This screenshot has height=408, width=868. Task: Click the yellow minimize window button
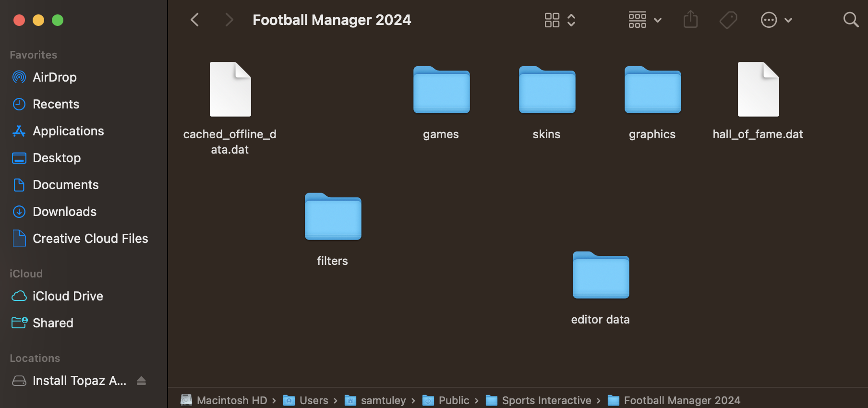[x=38, y=20]
